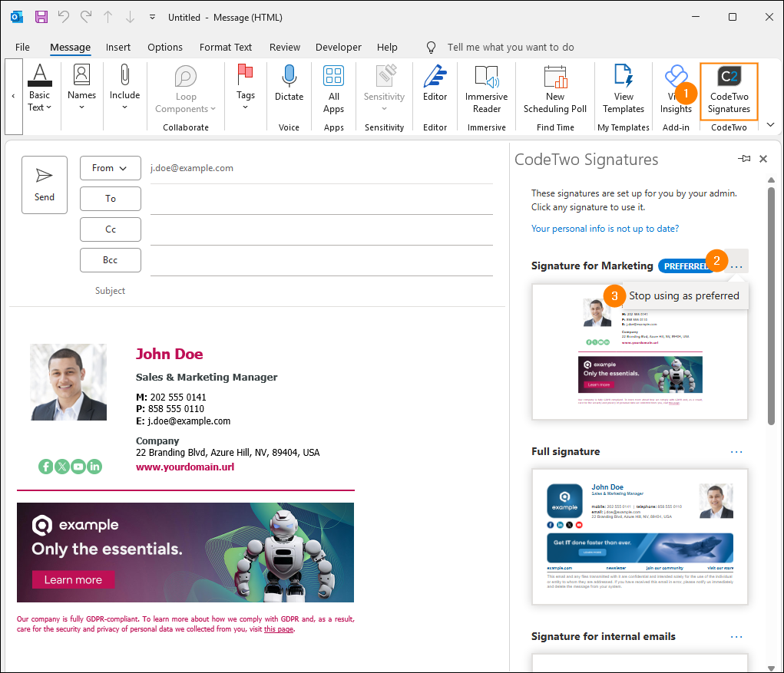Click the X social icon in signature
Image resolution: width=784 pixels, height=673 pixels.
click(x=62, y=467)
